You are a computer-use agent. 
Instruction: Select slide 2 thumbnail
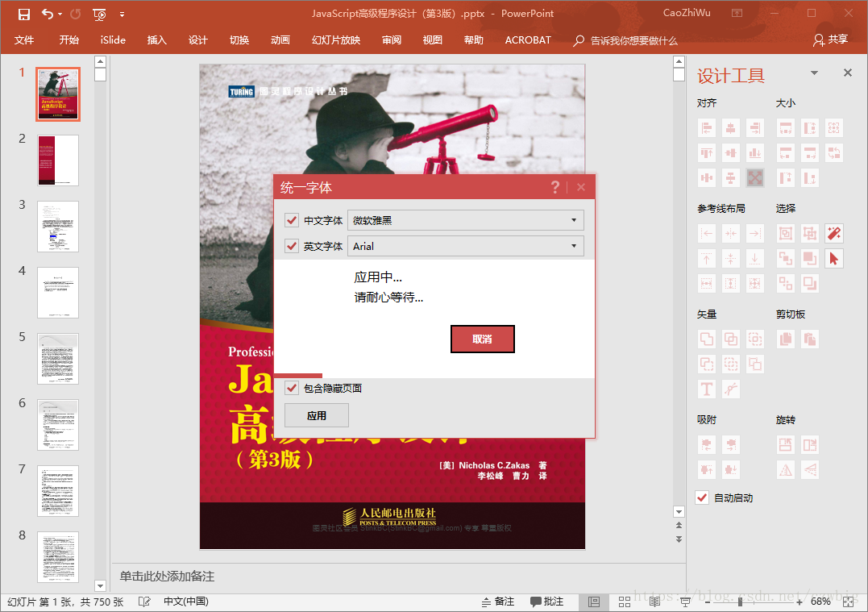coord(57,160)
